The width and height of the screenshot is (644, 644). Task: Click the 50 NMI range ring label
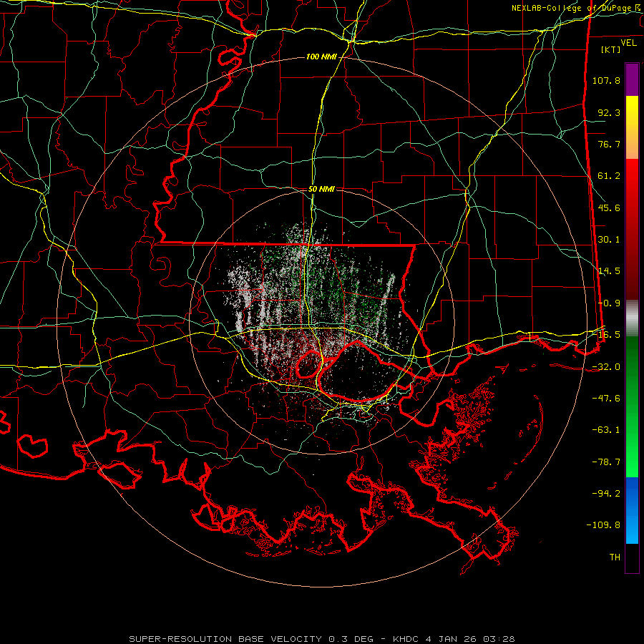321,189
